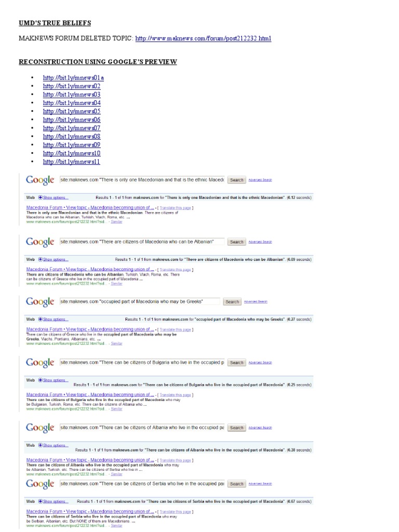Click the Google logo beside the Bulgaria query
The image size is (399, 532).
(40, 362)
